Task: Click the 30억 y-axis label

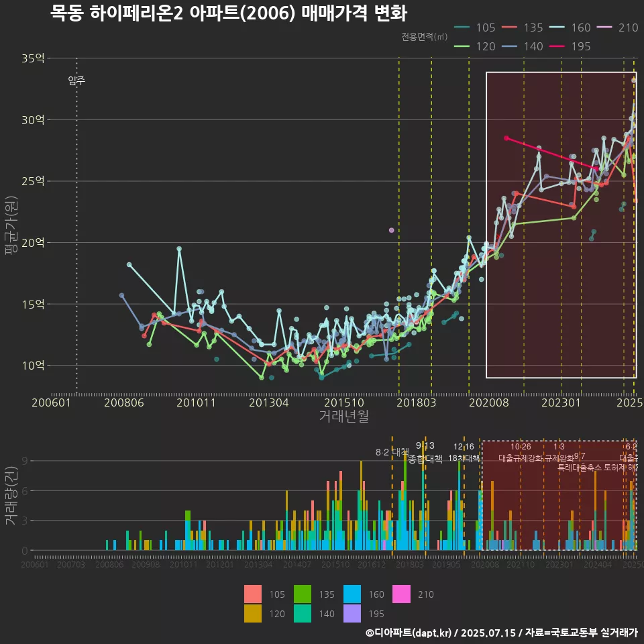Action: (33, 120)
